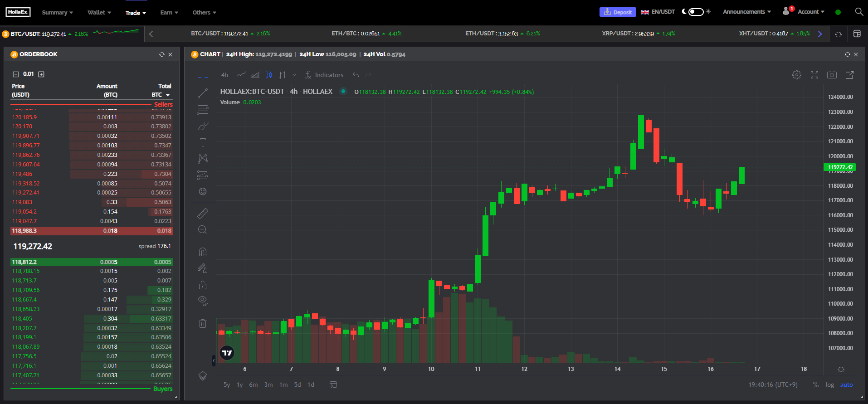Click the go to date icon
Screen dimensions: 868x404
(x=333, y=385)
